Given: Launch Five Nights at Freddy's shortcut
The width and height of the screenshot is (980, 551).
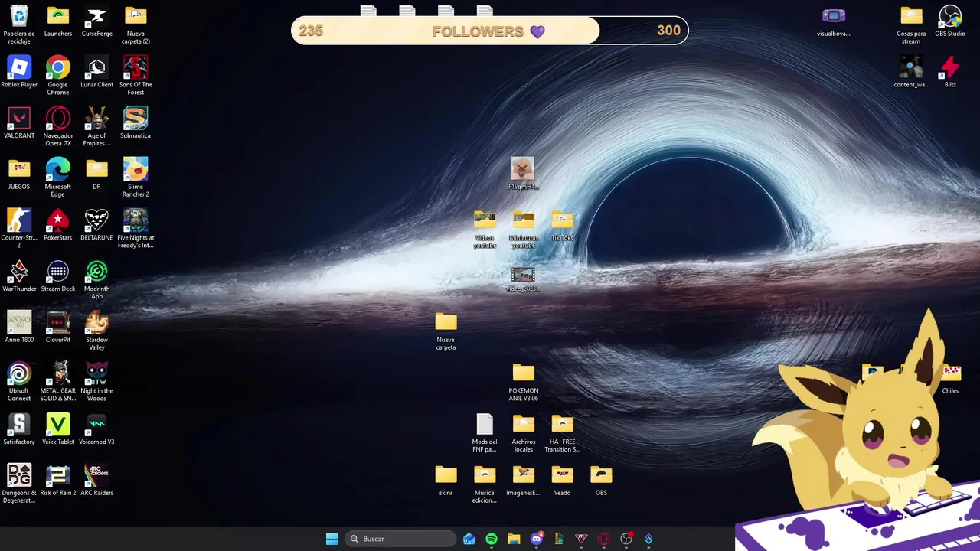Looking at the screenshot, I should point(136,220).
